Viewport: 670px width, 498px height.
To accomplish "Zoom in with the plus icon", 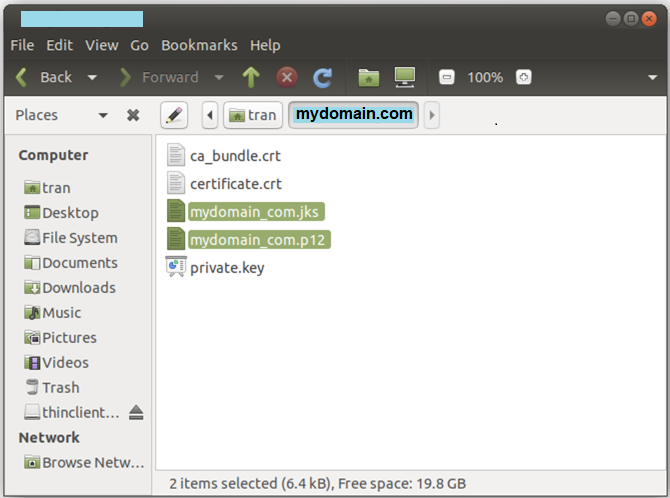I will pyautogui.click(x=523, y=77).
